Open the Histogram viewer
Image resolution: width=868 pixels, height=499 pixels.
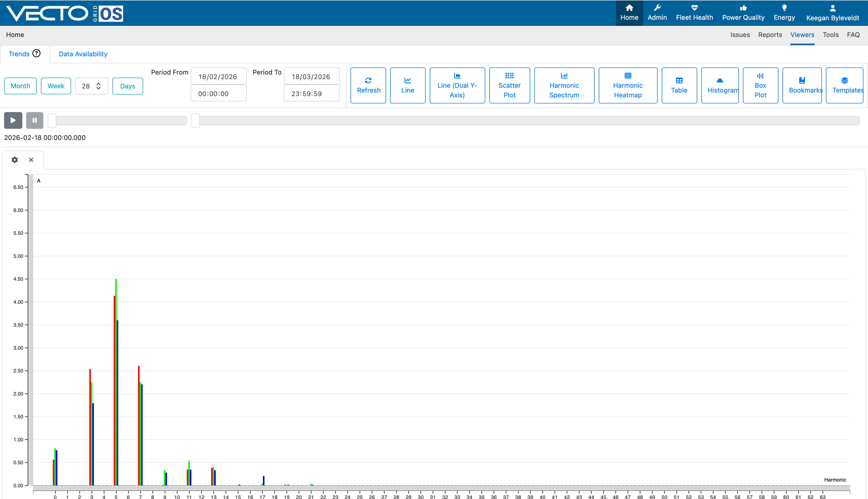pyautogui.click(x=720, y=85)
